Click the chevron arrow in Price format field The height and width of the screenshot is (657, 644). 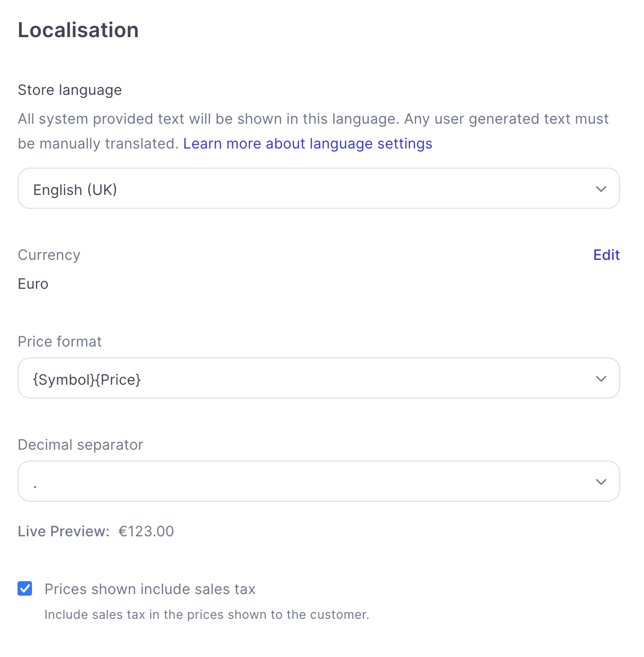tap(601, 379)
